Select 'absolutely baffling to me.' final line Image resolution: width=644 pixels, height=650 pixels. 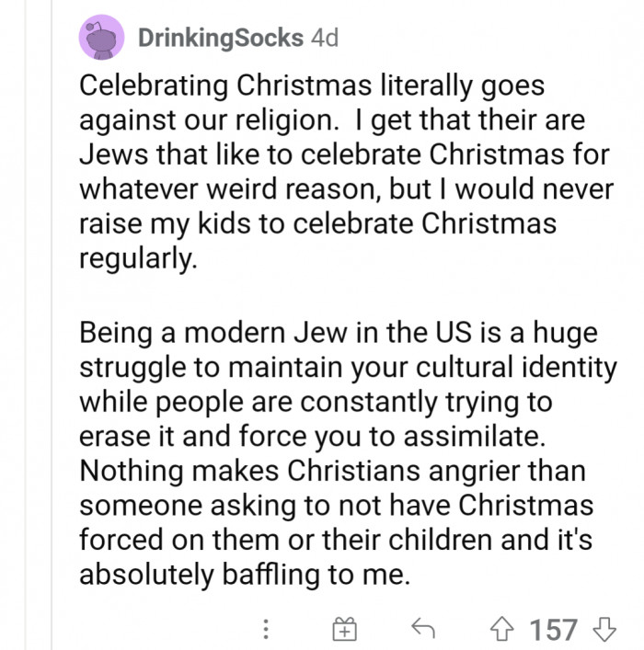[x=245, y=575]
